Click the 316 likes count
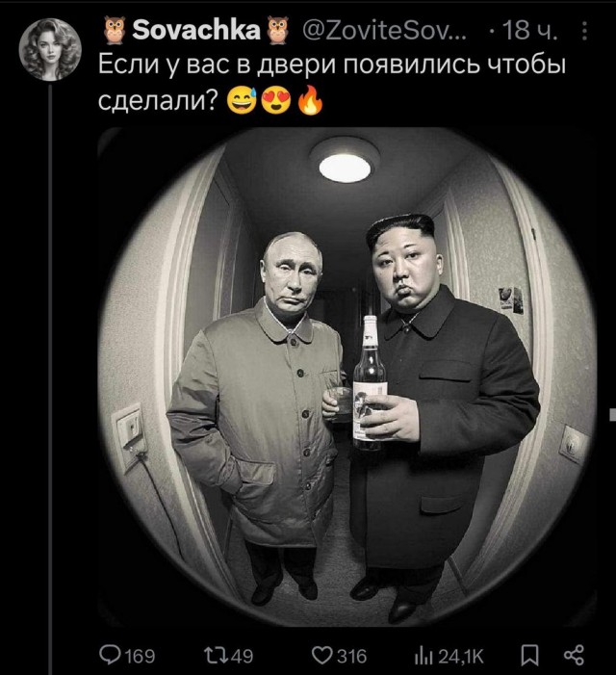Screen dimensions: 616x675 pos(351,657)
